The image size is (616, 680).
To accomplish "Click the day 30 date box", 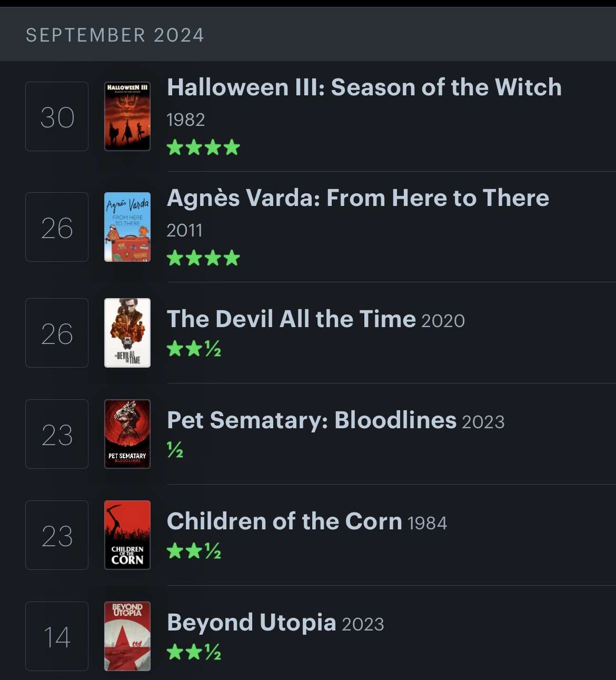I will coord(57,116).
